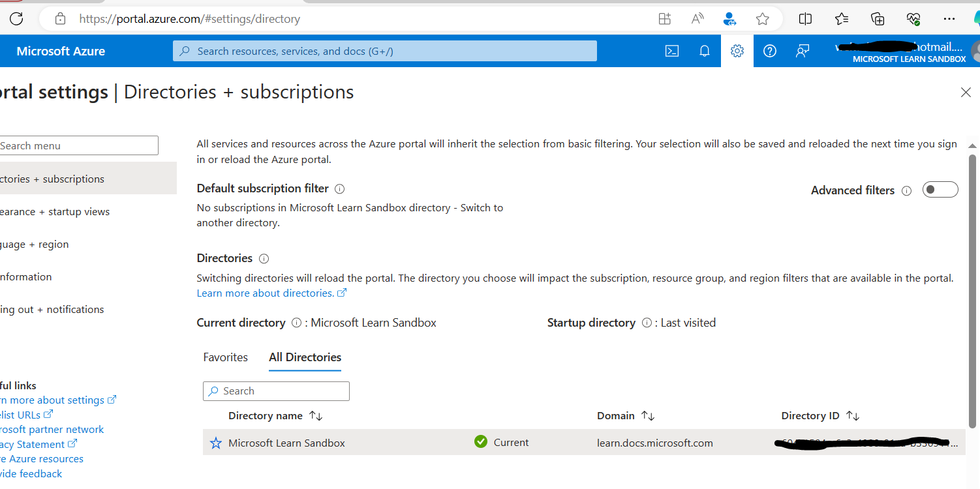Open Azure notifications bell

705,51
